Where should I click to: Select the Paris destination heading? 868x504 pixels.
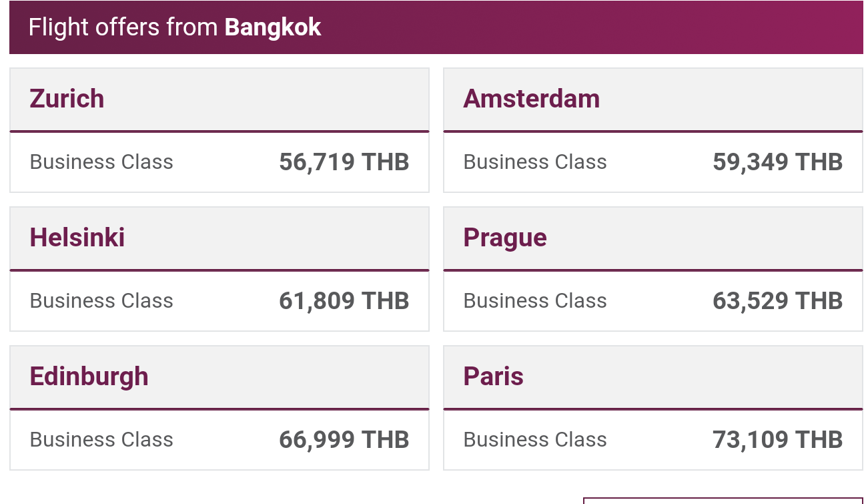pos(493,376)
